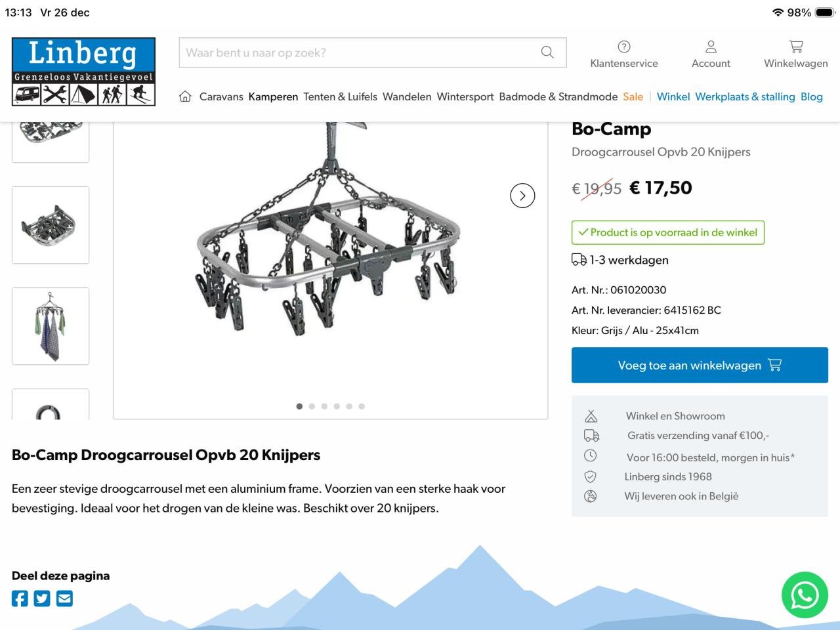Screen dimensions: 840x630
Task: Share page on Twitter
Action: pyautogui.click(x=42, y=598)
